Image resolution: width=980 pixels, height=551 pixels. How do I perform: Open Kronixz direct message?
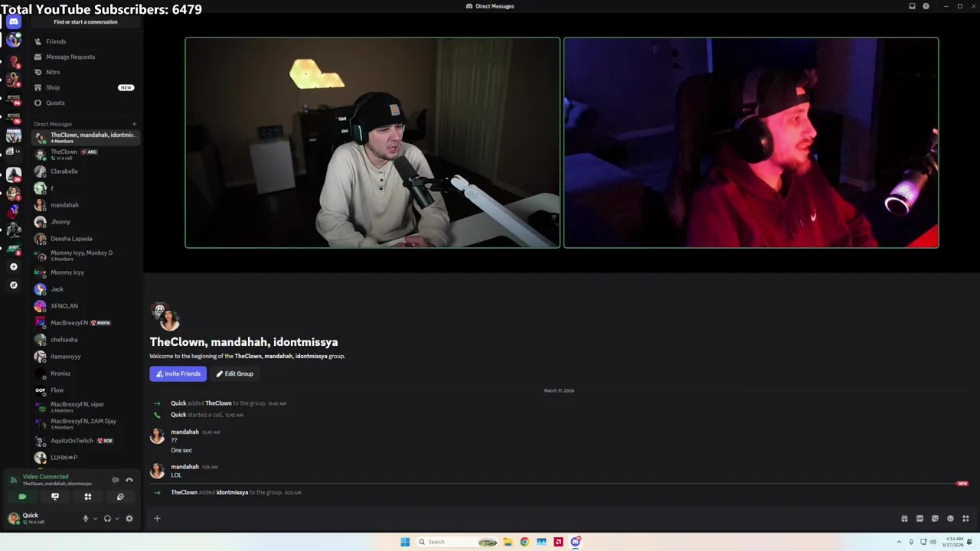84,373
